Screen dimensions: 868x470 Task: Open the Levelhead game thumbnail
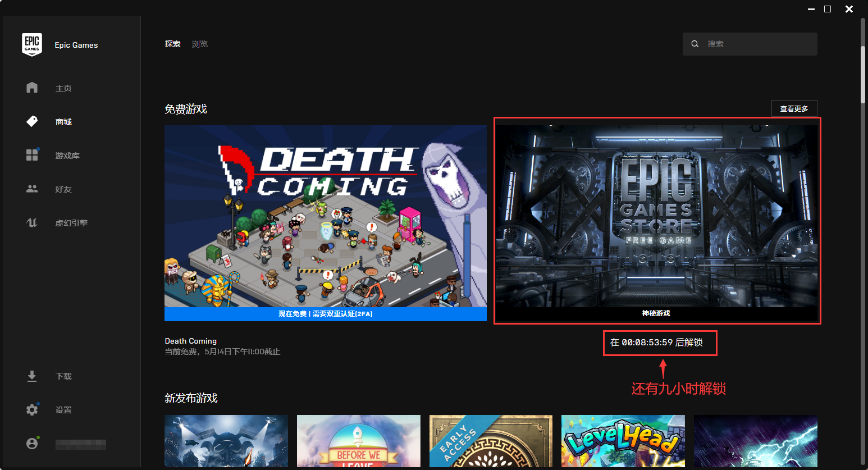pos(623,441)
